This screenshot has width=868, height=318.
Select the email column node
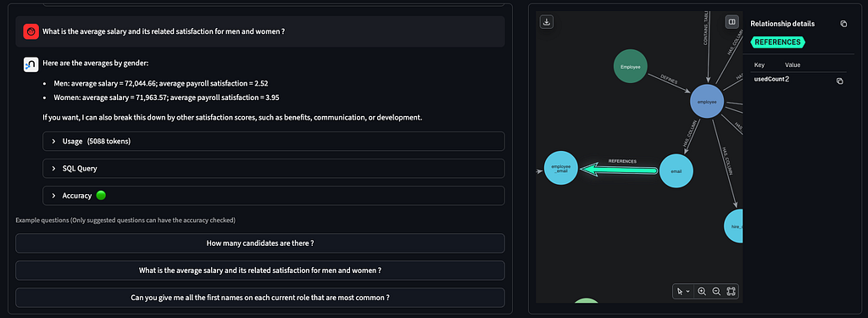[x=676, y=171]
